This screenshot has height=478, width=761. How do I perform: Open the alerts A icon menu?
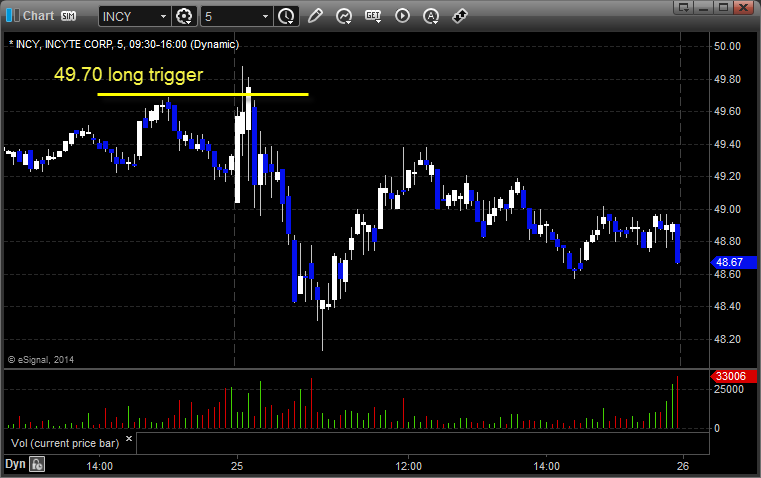point(431,16)
